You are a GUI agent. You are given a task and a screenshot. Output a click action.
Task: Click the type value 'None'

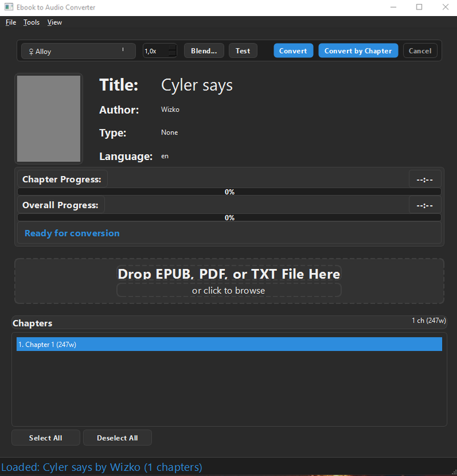170,132
